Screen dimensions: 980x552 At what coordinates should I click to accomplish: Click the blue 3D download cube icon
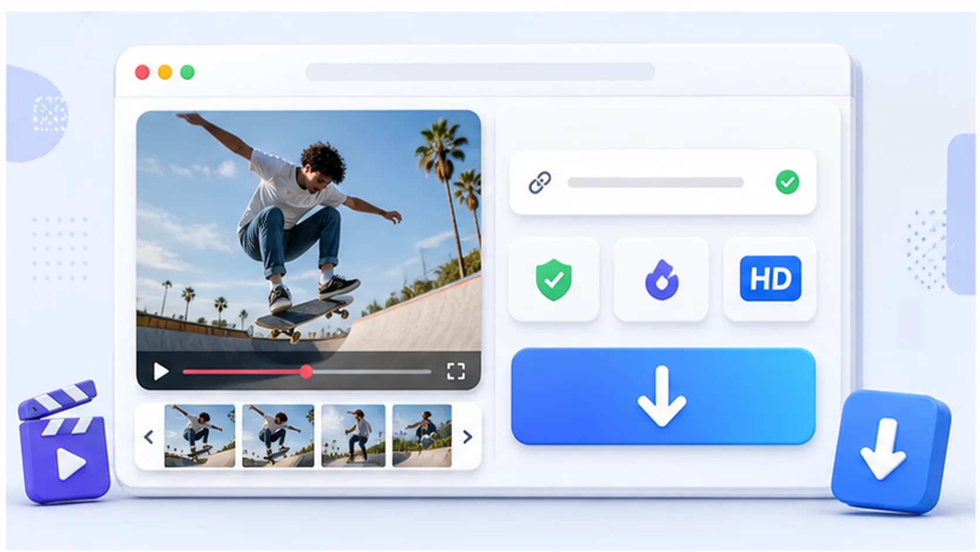click(890, 452)
